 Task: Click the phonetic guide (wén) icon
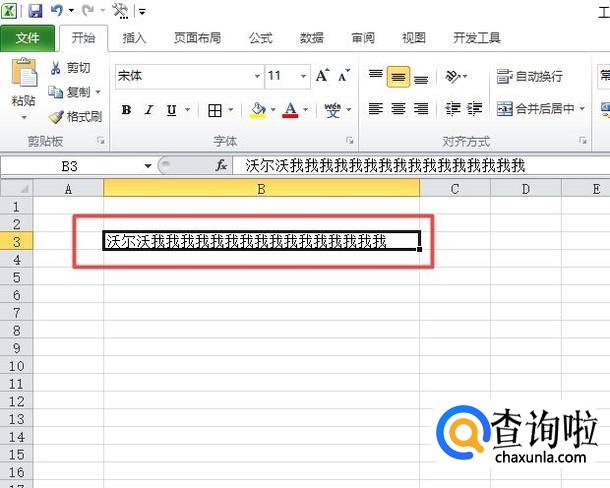point(333,110)
